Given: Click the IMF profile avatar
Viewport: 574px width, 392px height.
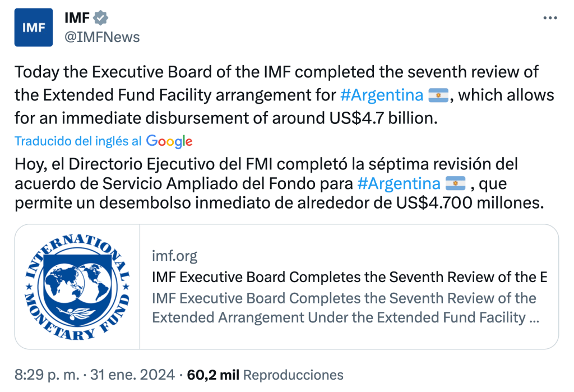Looking at the screenshot, I should tap(34, 27).
